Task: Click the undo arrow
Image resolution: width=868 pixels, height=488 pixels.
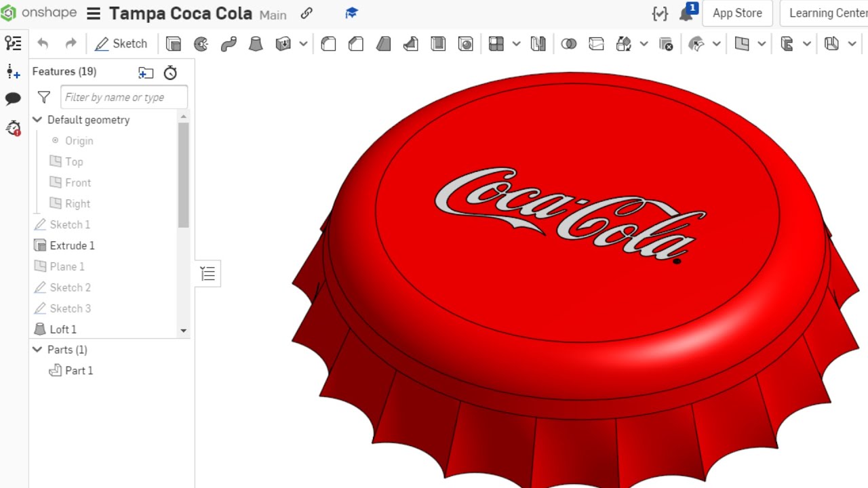Action: click(43, 44)
